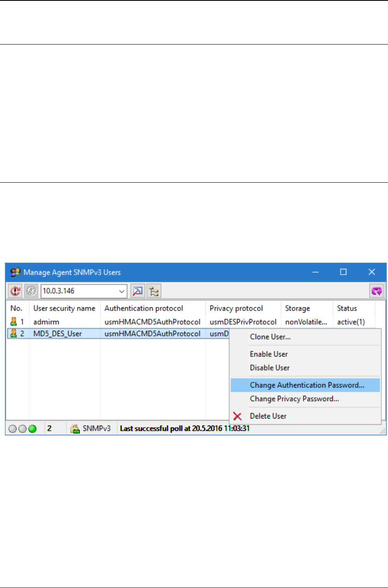The image size is (388, 588).
Task: Click user icon in row 1
Action: (14, 322)
